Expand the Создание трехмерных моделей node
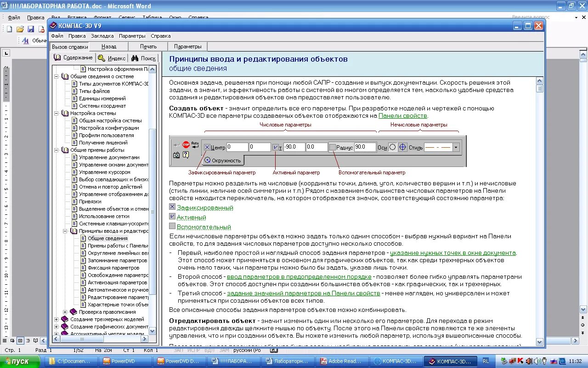 point(57,319)
